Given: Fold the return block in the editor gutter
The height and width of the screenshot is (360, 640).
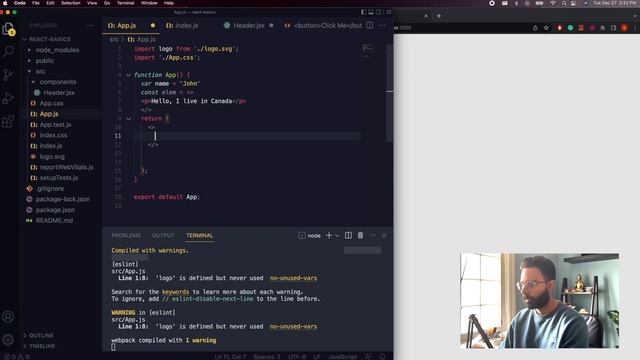Looking at the screenshot, I should (x=129, y=118).
